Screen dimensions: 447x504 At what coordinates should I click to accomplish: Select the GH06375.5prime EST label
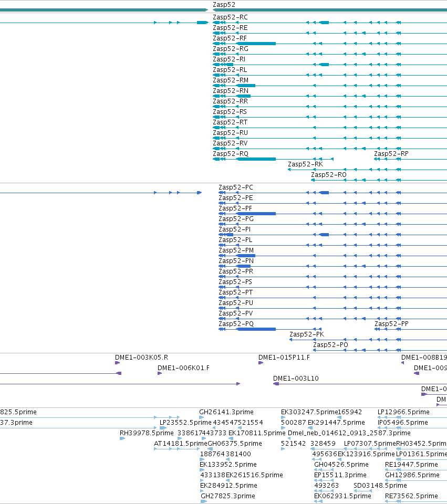coord(235,444)
